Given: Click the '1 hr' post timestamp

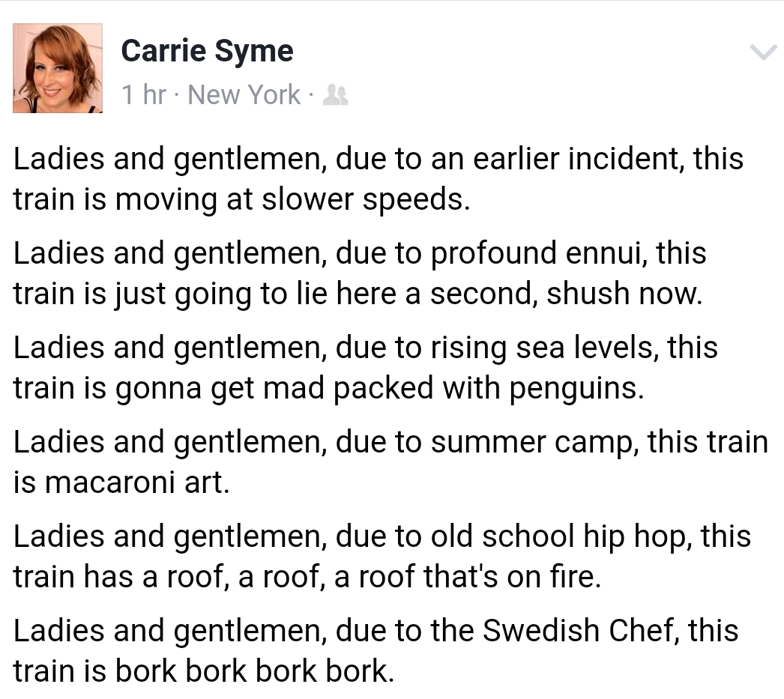Looking at the screenshot, I should [x=143, y=95].
